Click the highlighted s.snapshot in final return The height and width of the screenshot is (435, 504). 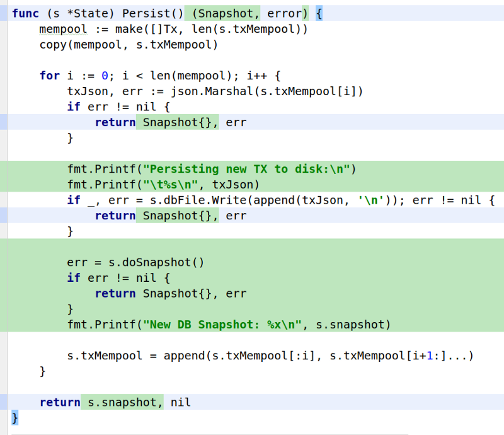(122, 402)
